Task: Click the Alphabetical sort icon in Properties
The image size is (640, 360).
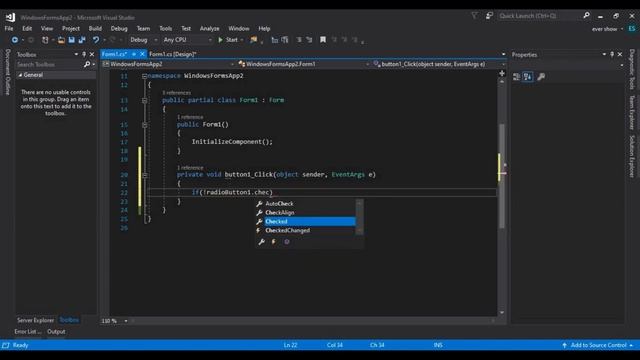Action: [x=527, y=77]
